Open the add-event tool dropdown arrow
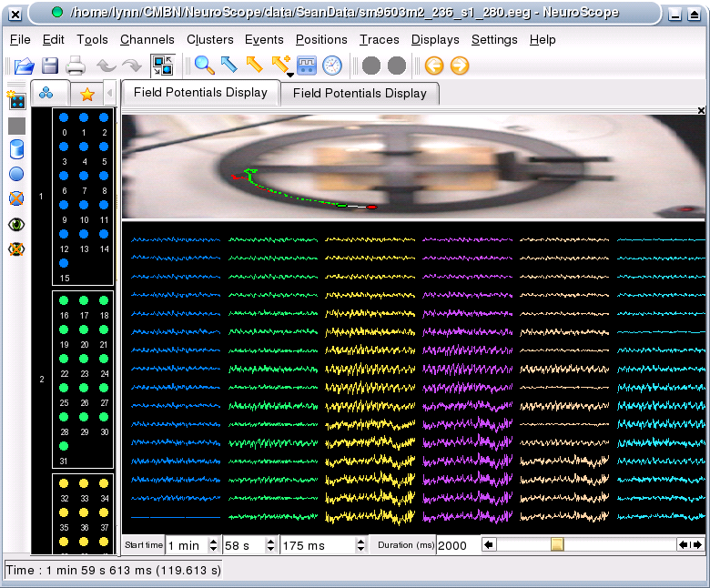Image resolution: width=710 pixels, height=588 pixels. [290, 75]
